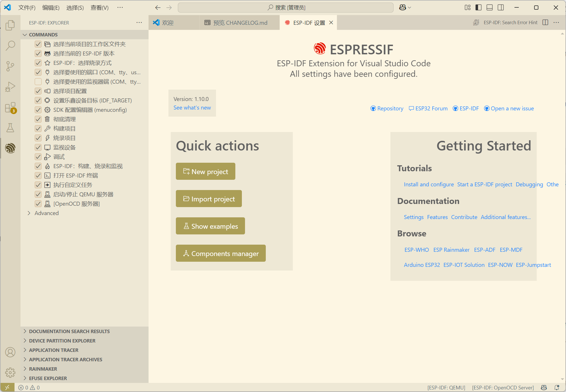This screenshot has height=392, width=566.
Task: Click the New project button
Action: [205, 172]
